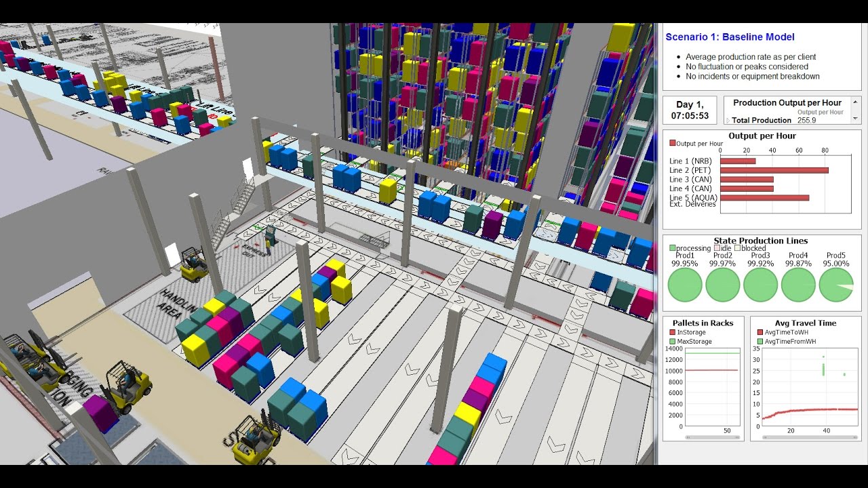Click the Prod4 pie chart
This screenshot has width=868, height=488.
point(799,285)
